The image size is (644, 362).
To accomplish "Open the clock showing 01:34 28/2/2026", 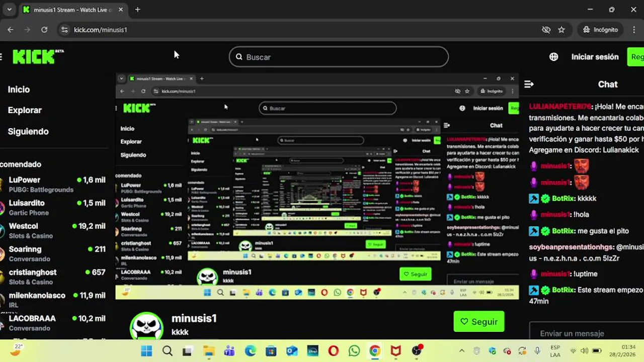I will click(623, 350).
